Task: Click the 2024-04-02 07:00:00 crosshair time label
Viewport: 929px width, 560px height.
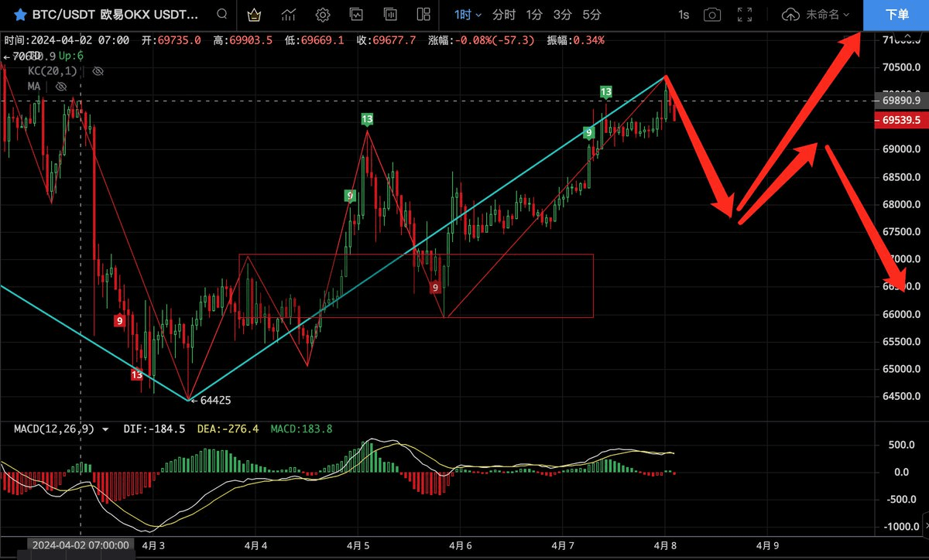Action: coord(81,545)
